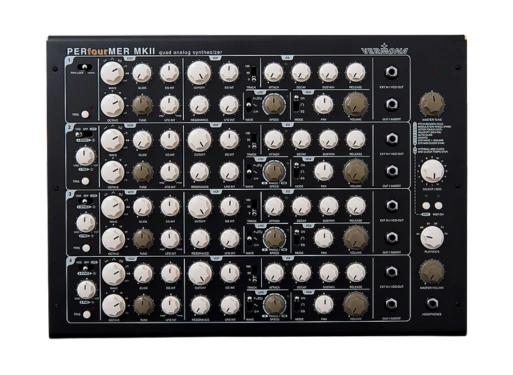Click channel 1 Cutoff knob
Viewport: 513px width, 375px height.
pyautogui.click(x=199, y=72)
